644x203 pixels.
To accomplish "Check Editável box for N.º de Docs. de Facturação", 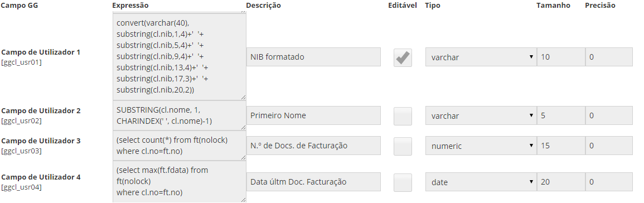I will click(x=403, y=146).
